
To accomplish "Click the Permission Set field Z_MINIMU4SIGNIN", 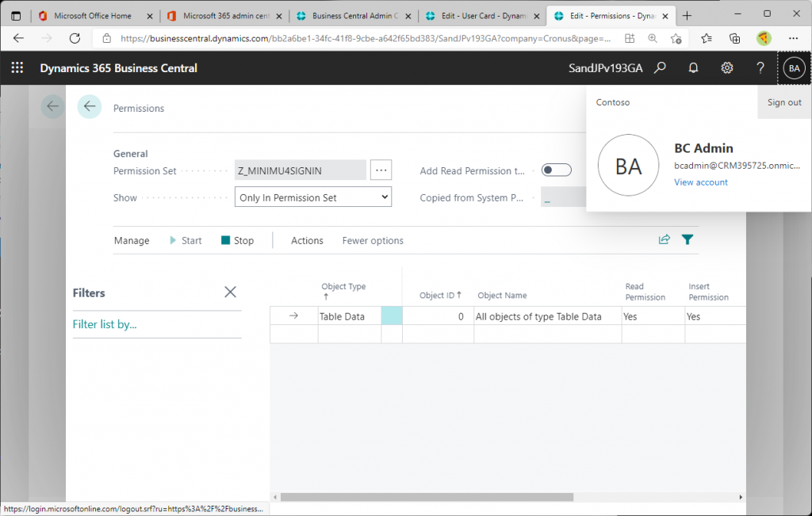I will [301, 170].
